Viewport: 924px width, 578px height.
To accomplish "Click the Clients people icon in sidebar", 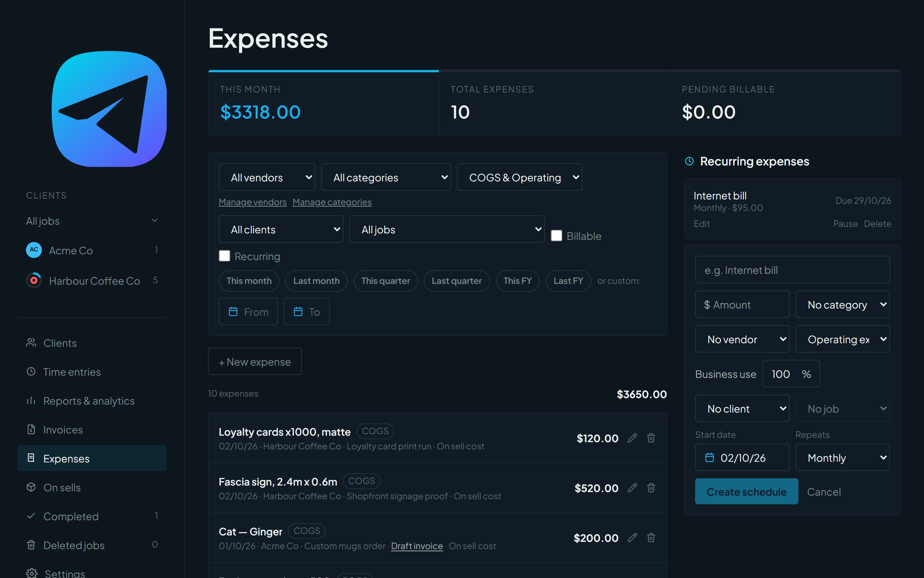I will click(31, 342).
